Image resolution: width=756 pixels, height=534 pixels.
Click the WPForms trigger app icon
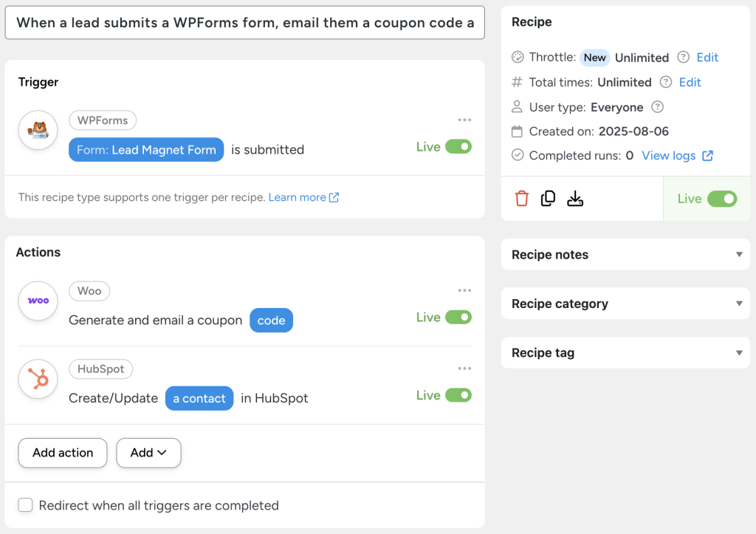click(37, 130)
